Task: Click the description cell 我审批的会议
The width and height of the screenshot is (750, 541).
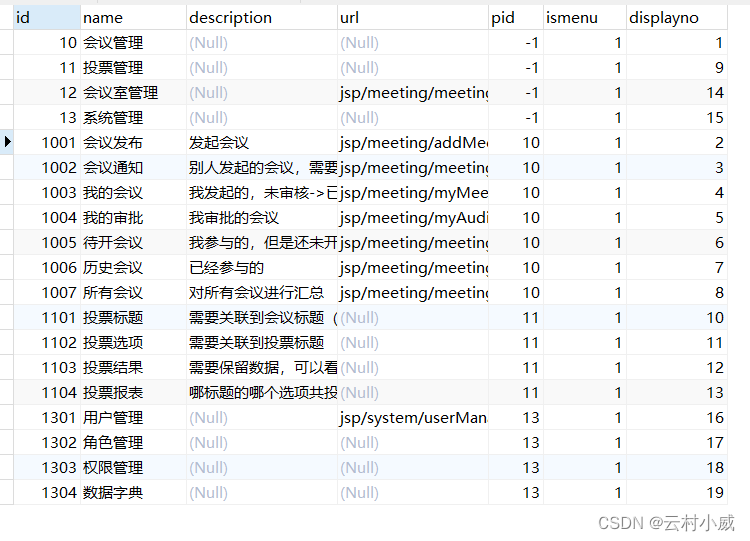Action: click(262, 217)
